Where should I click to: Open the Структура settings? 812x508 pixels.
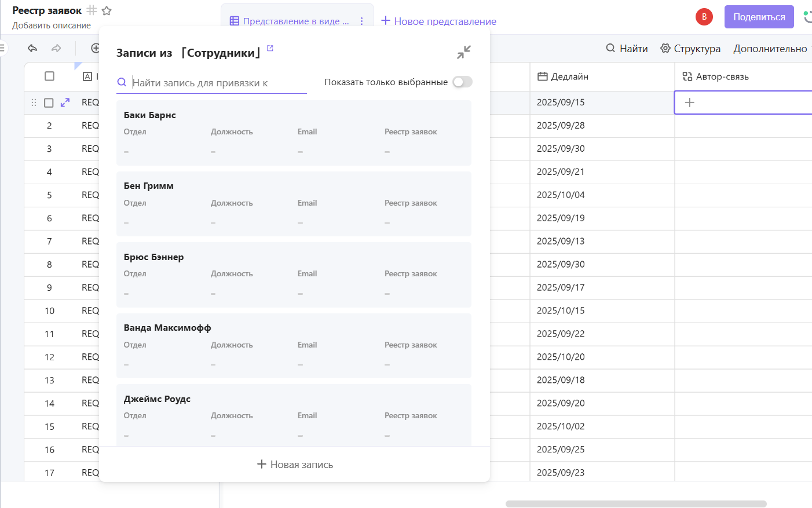(690, 49)
